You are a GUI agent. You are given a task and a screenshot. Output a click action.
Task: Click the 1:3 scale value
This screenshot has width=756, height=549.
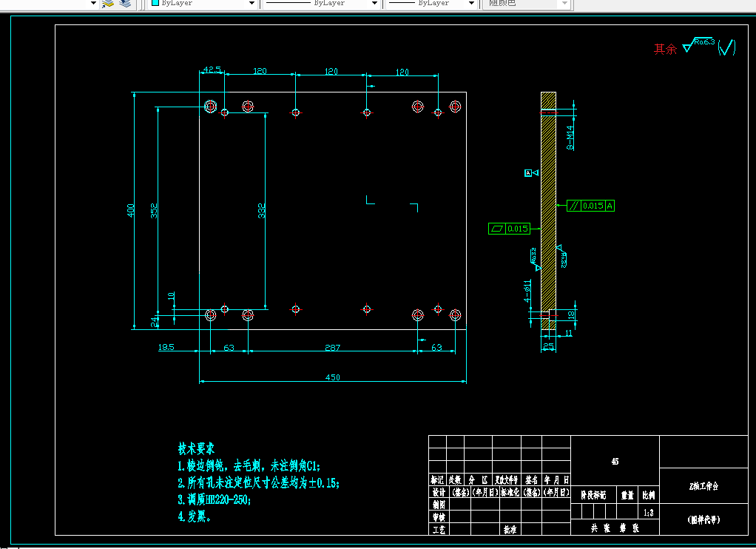pyautogui.click(x=649, y=512)
